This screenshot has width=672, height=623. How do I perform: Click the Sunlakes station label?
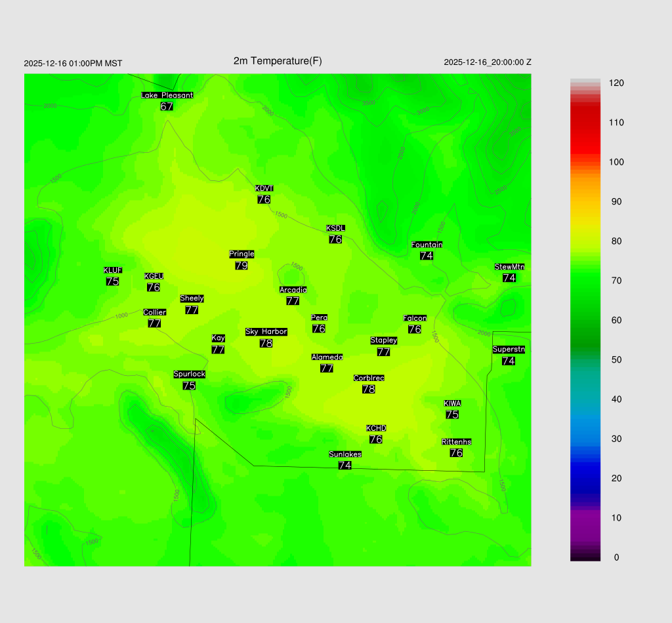345,454
